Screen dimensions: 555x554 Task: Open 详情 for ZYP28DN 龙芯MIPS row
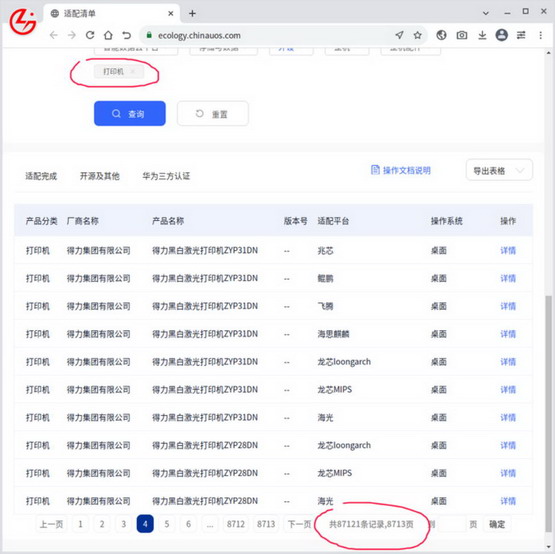point(508,473)
